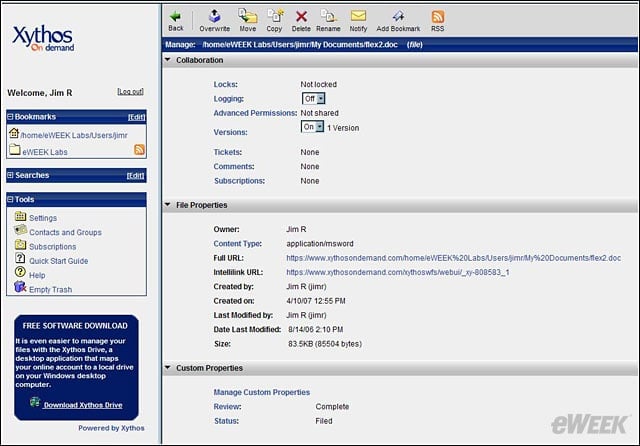Click the Empty Trash bin icon
Image resolution: width=640 pixels, height=446 pixels.
[20, 286]
